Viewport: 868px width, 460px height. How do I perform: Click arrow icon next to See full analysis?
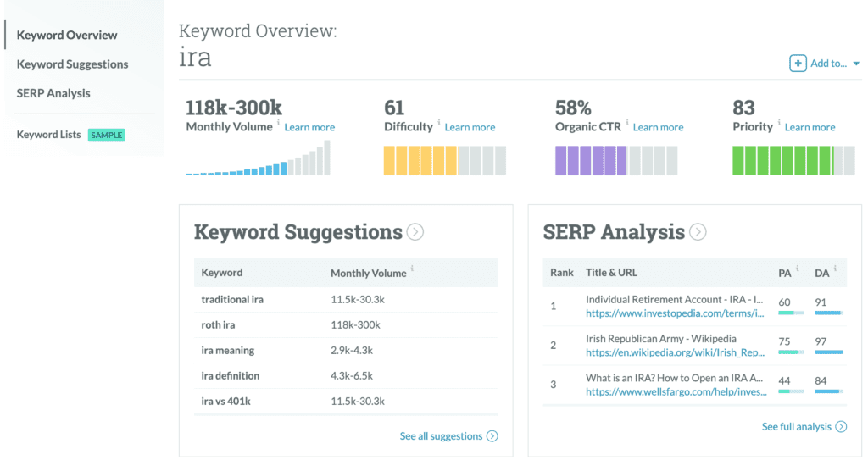coord(841,427)
